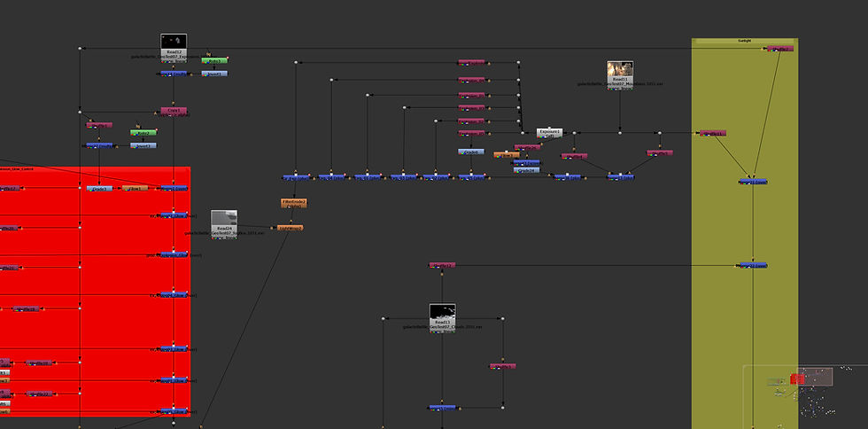Viewport: 868px width, 429px height.
Task: Select the Shuffle1 node left of Roto2
Action: tap(99, 125)
